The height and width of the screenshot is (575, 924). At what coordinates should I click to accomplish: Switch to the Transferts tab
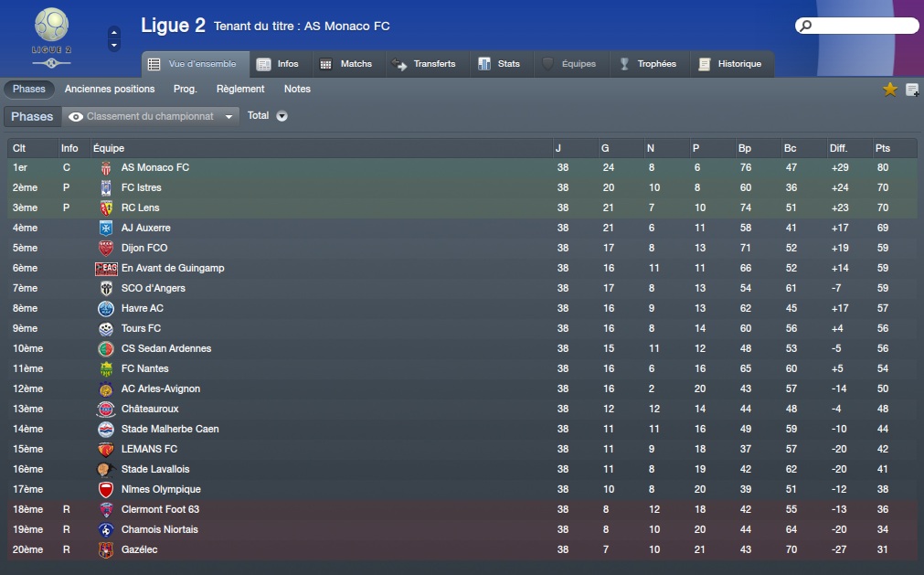coord(424,64)
